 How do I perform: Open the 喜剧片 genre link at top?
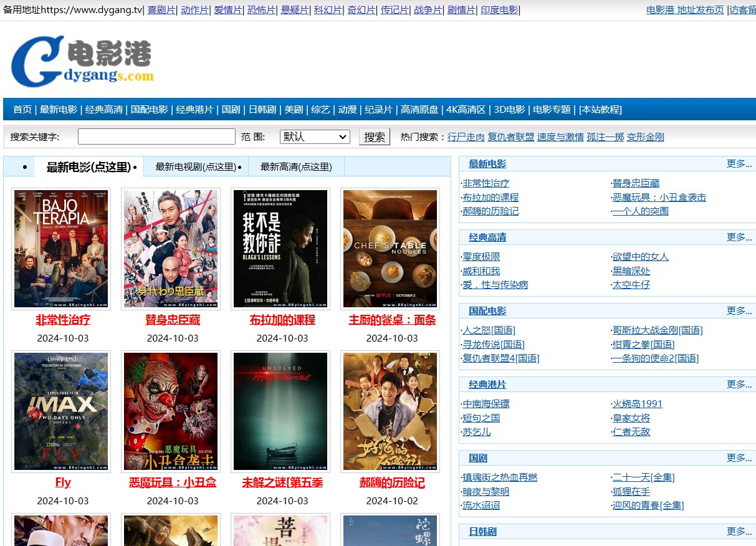tap(161, 10)
